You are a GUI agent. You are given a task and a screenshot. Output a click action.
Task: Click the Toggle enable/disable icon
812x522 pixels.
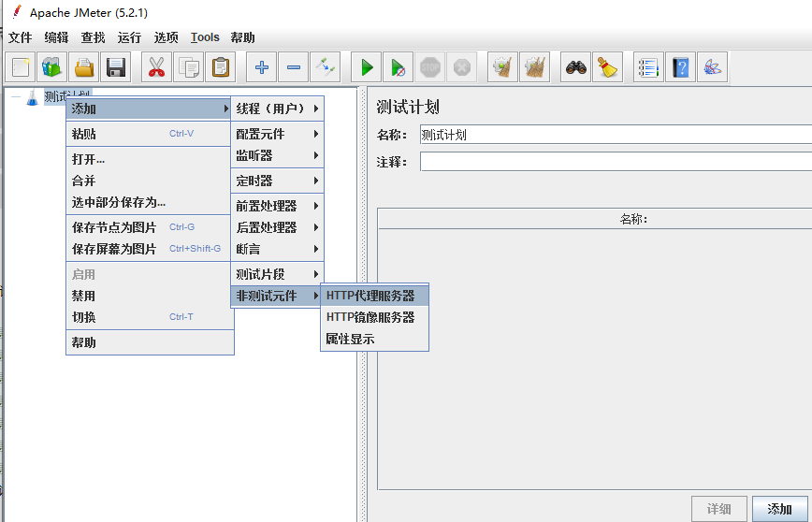click(x=326, y=67)
